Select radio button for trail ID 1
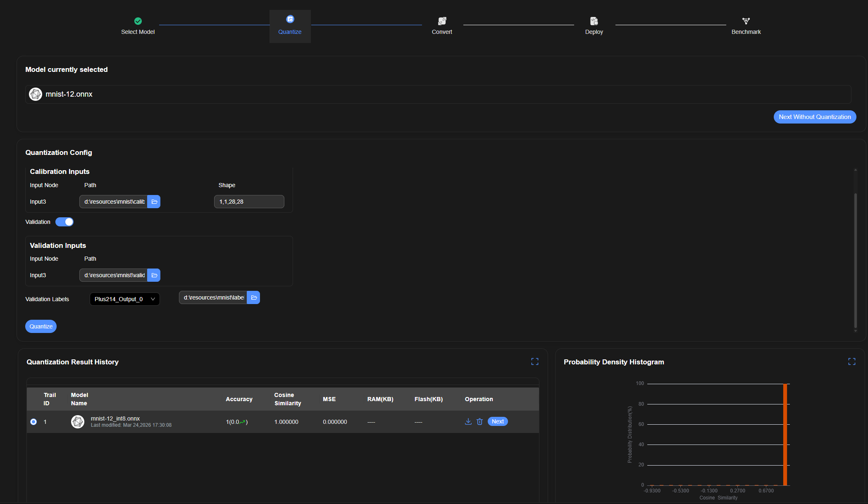The width and height of the screenshot is (868, 504). (33, 422)
